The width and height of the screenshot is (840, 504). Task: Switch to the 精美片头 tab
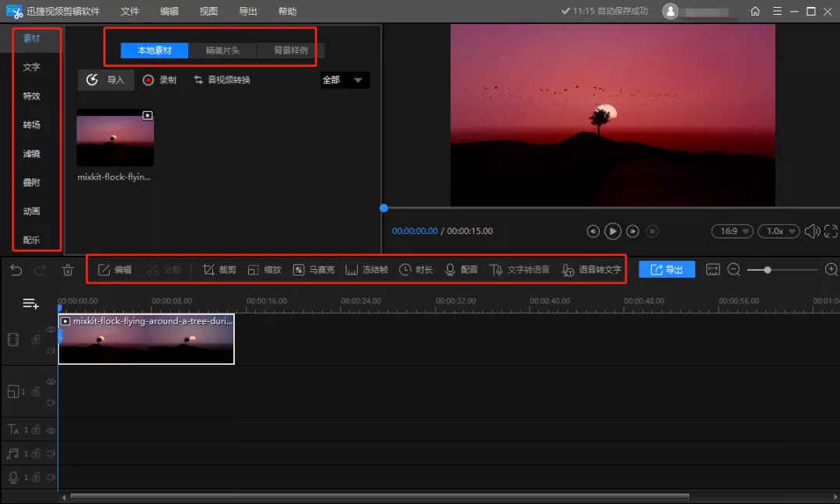[222, 51]
